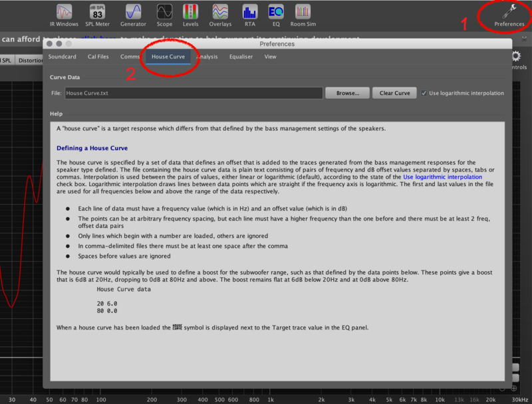532x404 pixels.
Task: Open the Scope view
Action: pos(164,13)
